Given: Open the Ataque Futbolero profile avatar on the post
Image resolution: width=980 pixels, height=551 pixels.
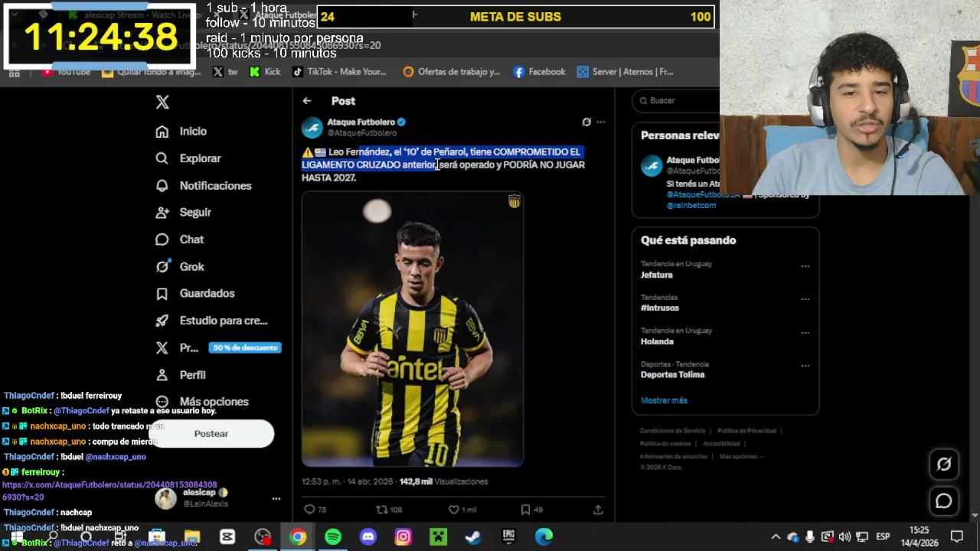Looking at the screenshot, I should (x=312, y=128).
